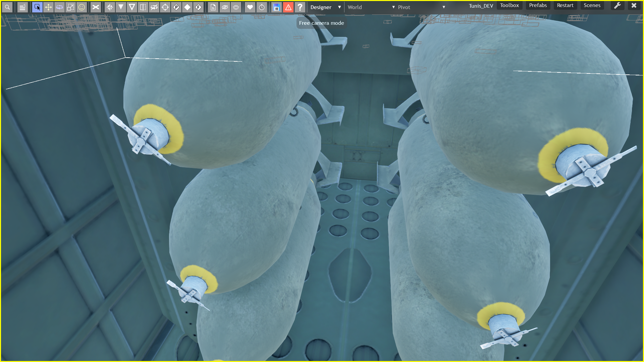Open the Pivot dropdown
Screen dimensions: 644x362
pyautogui.click(x=421, y=7)
